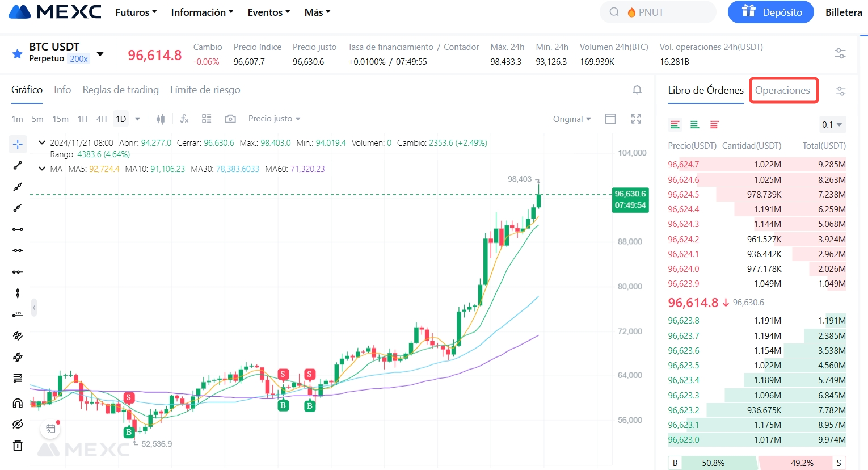
Task: Open price alert bell icon
Action: click(637, 90)
